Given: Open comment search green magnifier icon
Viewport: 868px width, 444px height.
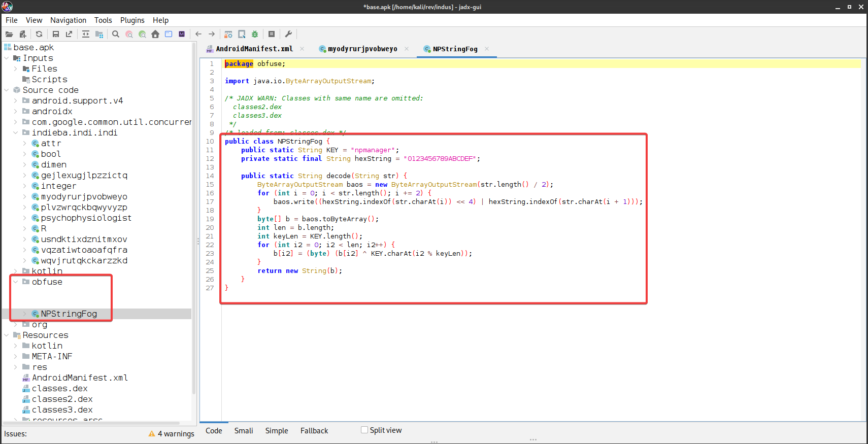Looking at the screenshot, I should pos(142,34).
